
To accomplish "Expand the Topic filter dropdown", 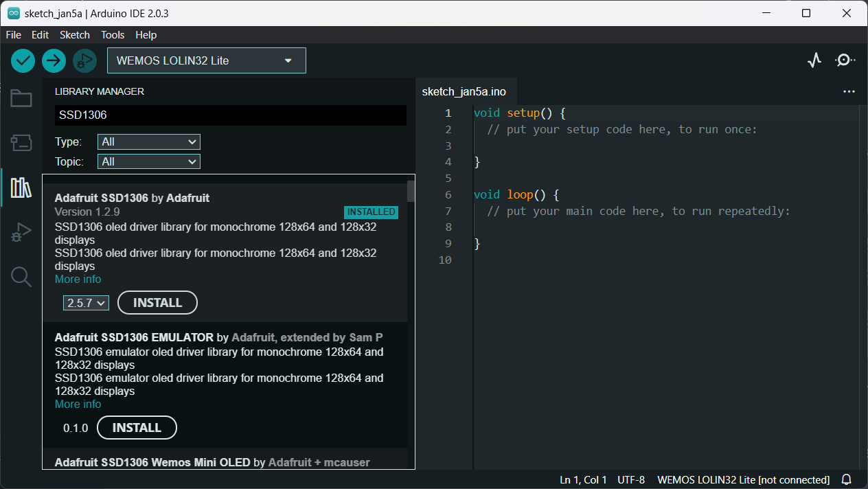I will pyautogui.click(x=149, y=162).
